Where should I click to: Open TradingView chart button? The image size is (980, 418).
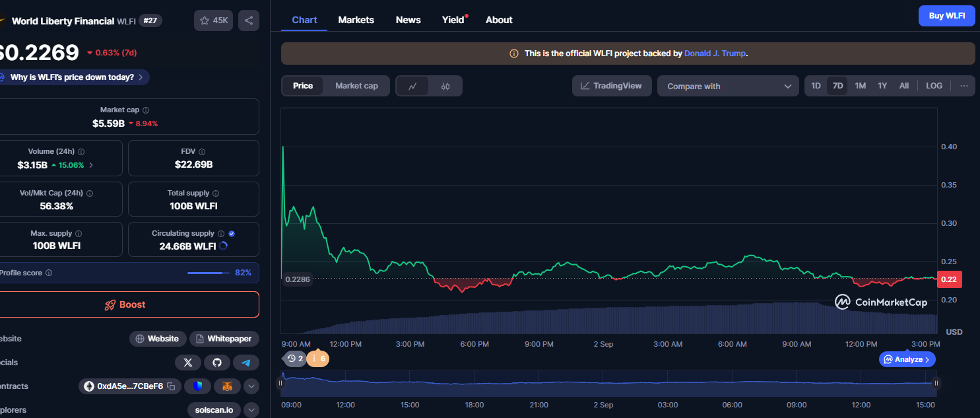[612, 86]
